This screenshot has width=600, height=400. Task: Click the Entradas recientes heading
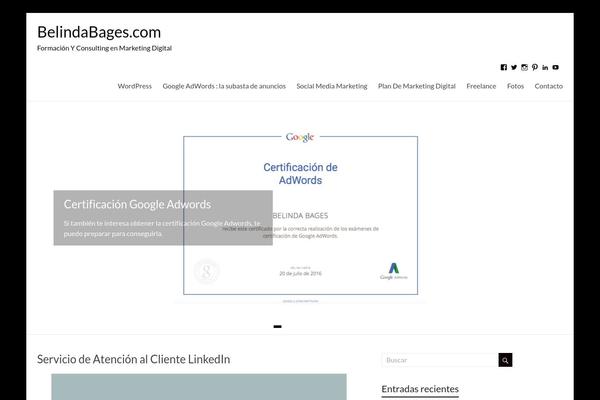coord(420,389)
